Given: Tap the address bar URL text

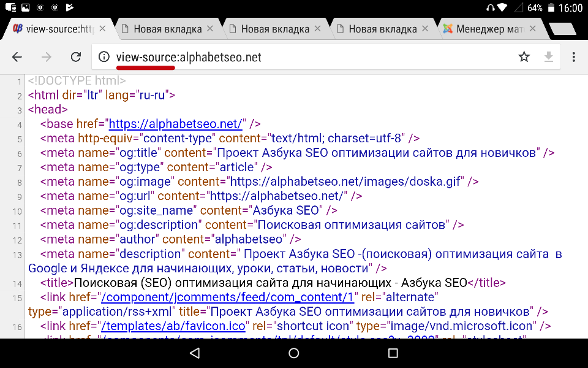Looking at the screenshot, I should click(x=189, y=57).
